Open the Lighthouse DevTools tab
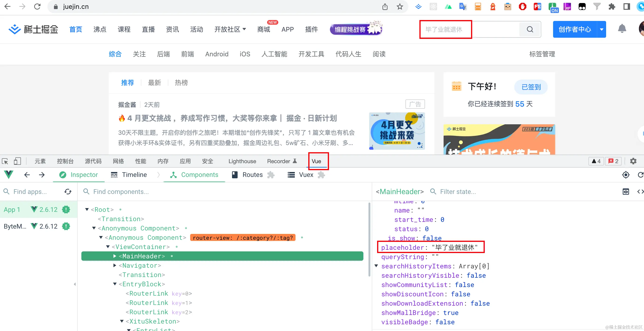The height and width of the screenshot is (331, 644). pyautogui.click(x=242, y=161)
